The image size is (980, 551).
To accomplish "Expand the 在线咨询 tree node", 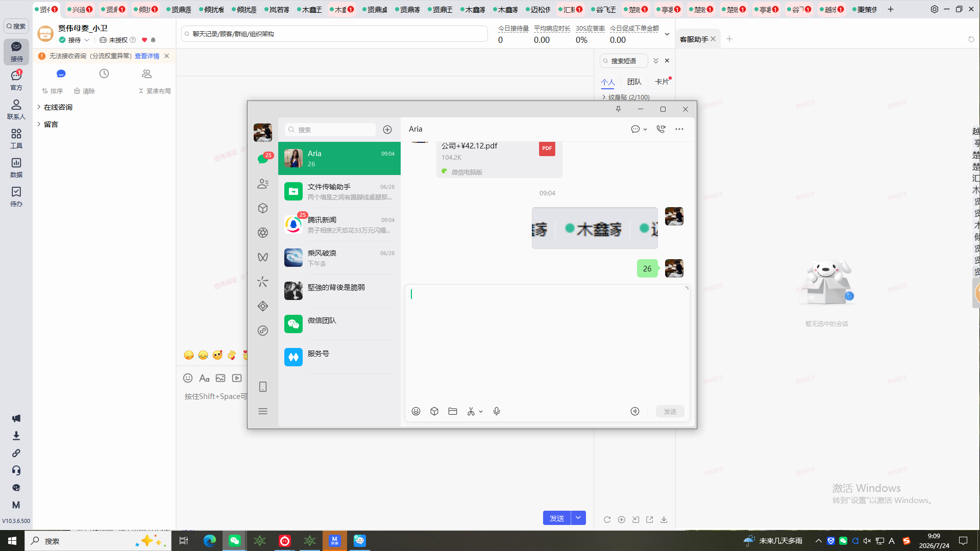I will click(39, 107).
